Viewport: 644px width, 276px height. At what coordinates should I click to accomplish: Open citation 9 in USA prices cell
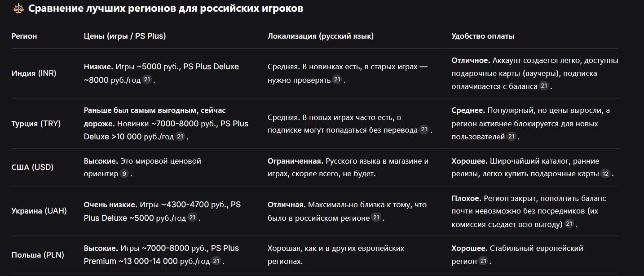click(124, 174)
